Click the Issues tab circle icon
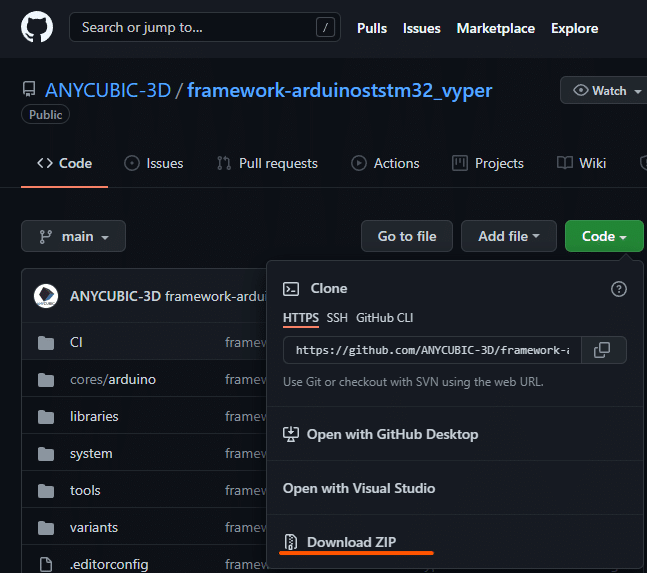647x573 pixels. pyautogui.click(x=132, y=163)
